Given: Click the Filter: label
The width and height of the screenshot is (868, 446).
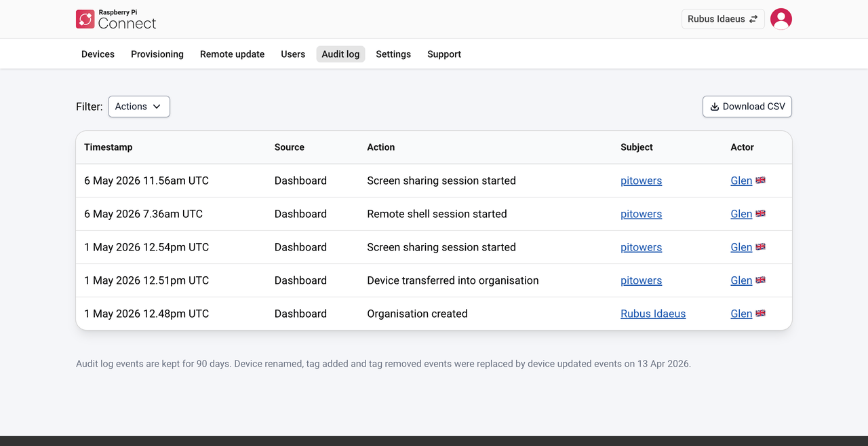Looking at the screenshot, I should 90,107.
